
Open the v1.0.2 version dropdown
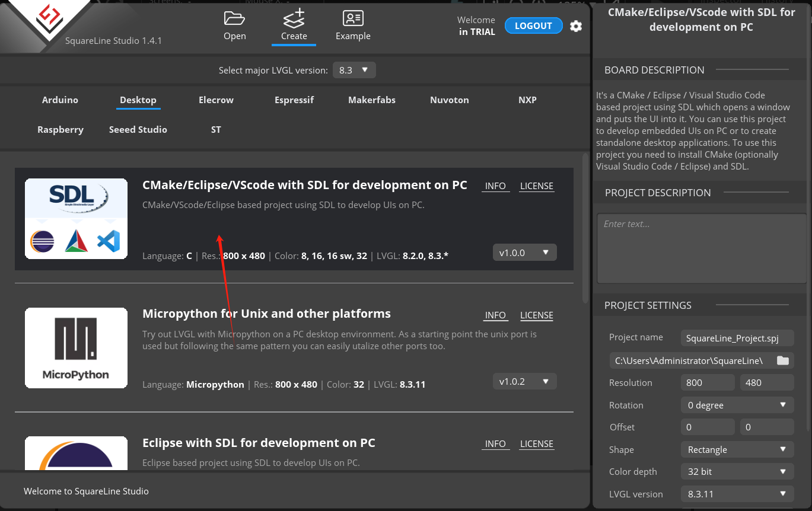(524, 381)
